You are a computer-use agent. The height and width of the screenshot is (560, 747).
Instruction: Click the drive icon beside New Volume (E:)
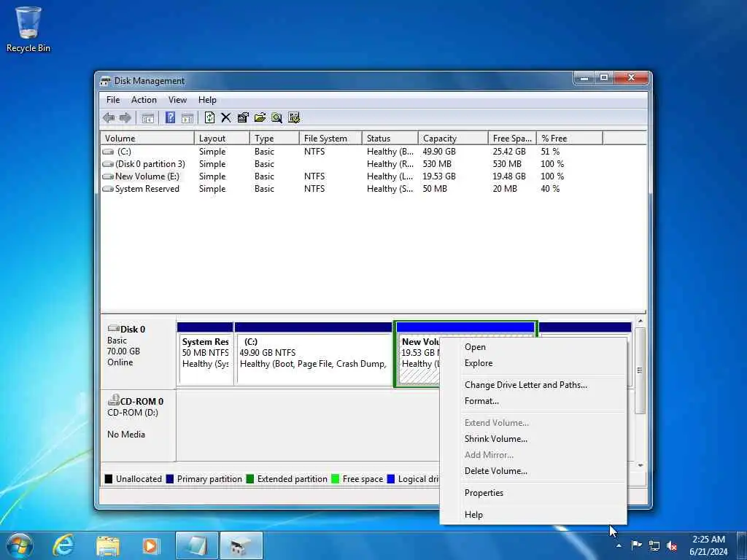click(108, 176)
